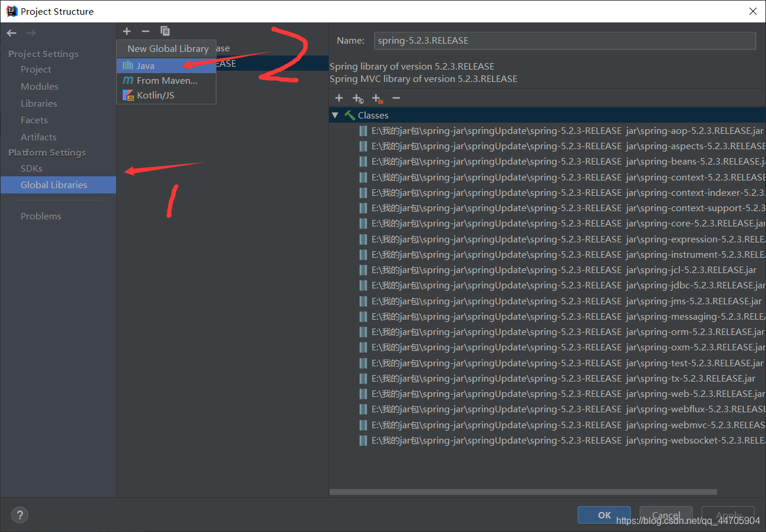This screenshot has height=532, width=766.
Task: Open Modules settings page
Action: click(x=40, y=86)
